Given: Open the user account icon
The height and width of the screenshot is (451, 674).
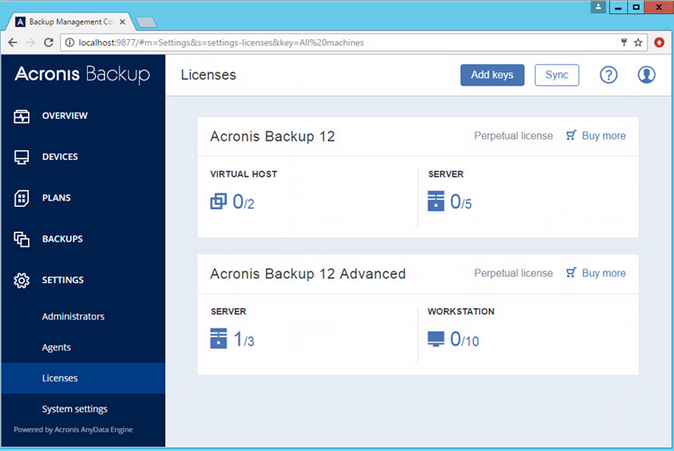Looking at the screenshot, I should [x=646, y=75].
